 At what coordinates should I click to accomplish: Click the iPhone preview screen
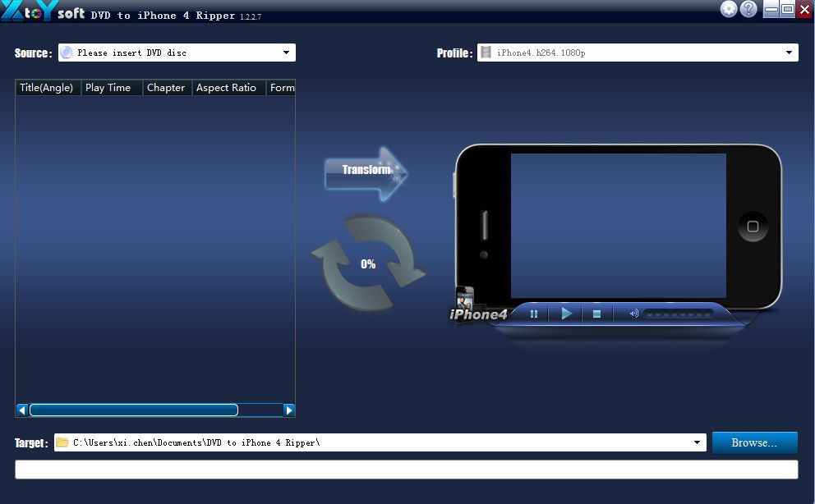(619, 225)
